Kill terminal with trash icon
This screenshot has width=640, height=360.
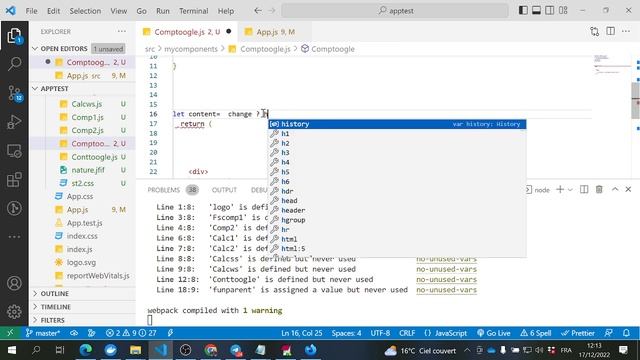coord(599,189)
